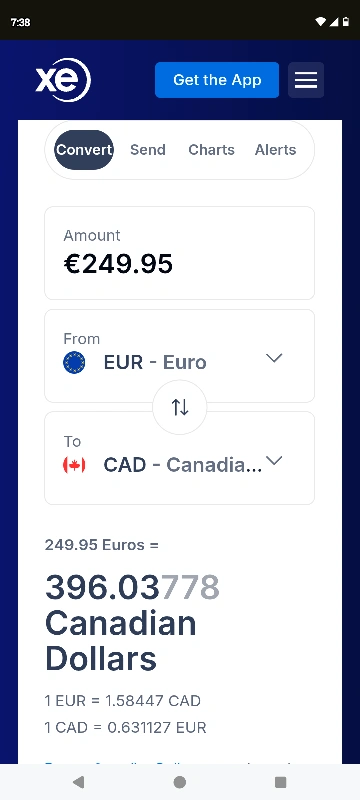Switch to the Charts tab
The width and height of the screenshot is (360, 800).
click(x=212, y=150)
